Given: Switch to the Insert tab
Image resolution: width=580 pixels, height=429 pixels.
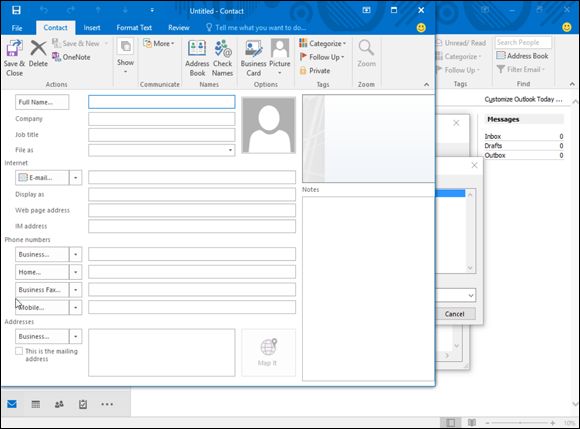Looking at the screenshot, I should click(x=92, y=28).
